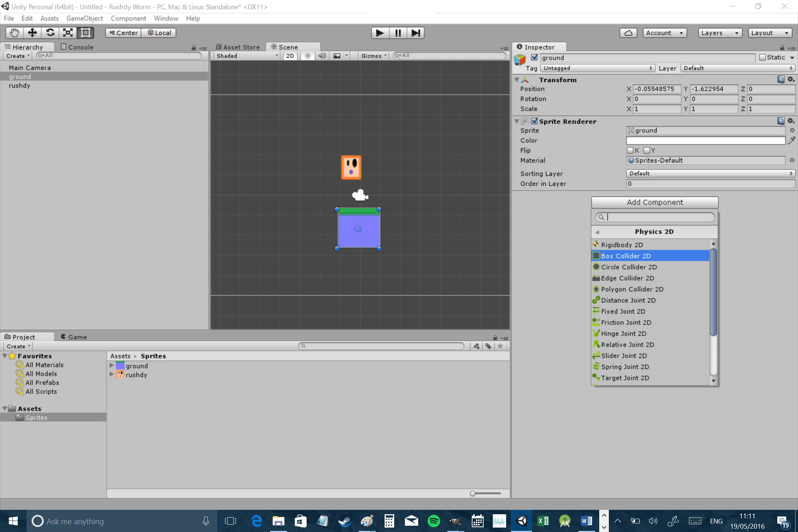Image resolution: width=798 pixels, height=532 pixels.
Task: Open Shaded draw mode dropdown
Action: (x=247, y=56)
